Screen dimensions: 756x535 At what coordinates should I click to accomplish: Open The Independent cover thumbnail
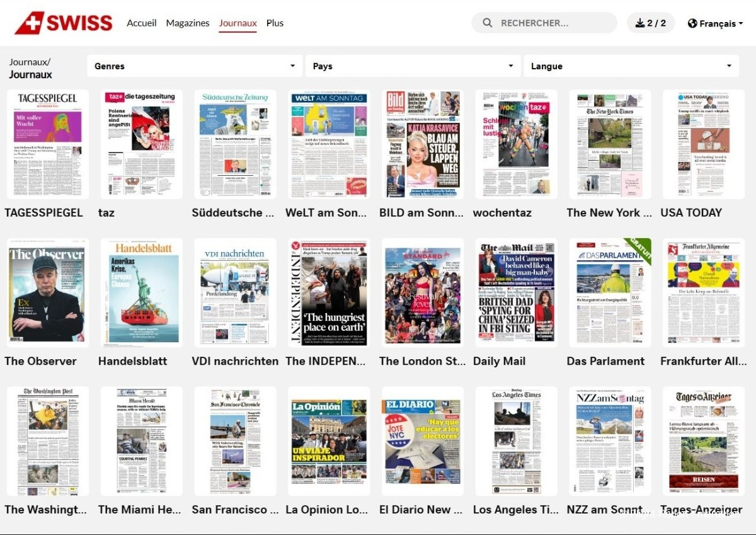[329, 293]
